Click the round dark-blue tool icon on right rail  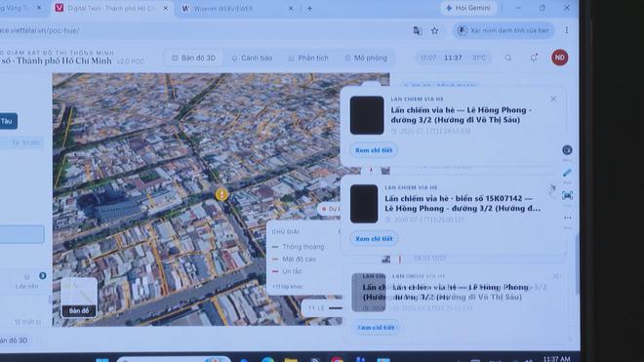pos(567,150)
